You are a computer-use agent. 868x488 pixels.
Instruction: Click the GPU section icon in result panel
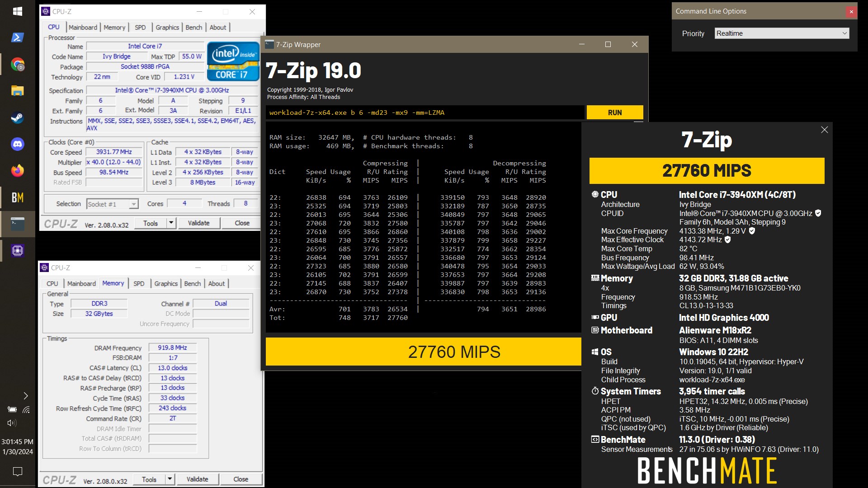tap(595, 317)
